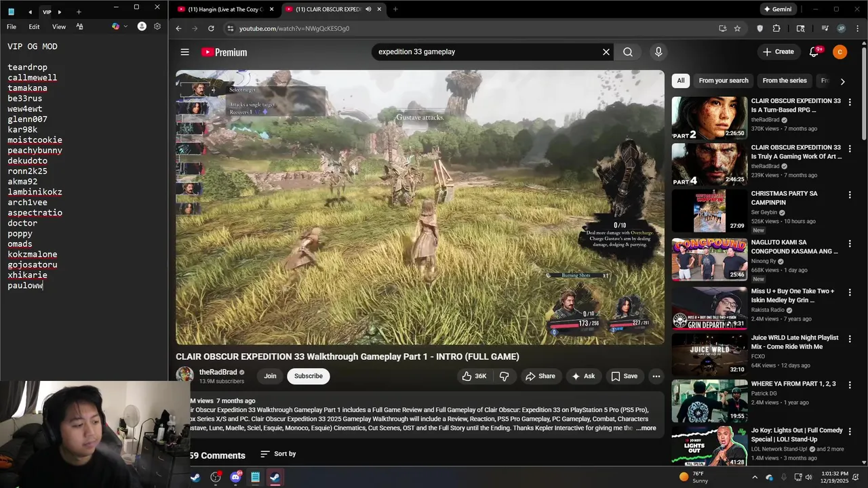Open the YouTube guide hamburger menu
The width and height of the screenshot is (868, 488).
[x=184, y=52]
